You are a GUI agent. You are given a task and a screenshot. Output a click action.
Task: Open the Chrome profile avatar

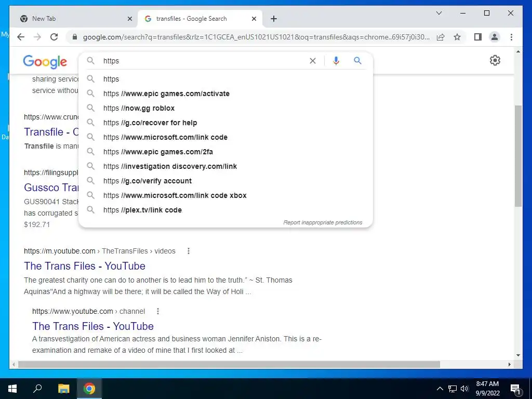coord(495,37)
